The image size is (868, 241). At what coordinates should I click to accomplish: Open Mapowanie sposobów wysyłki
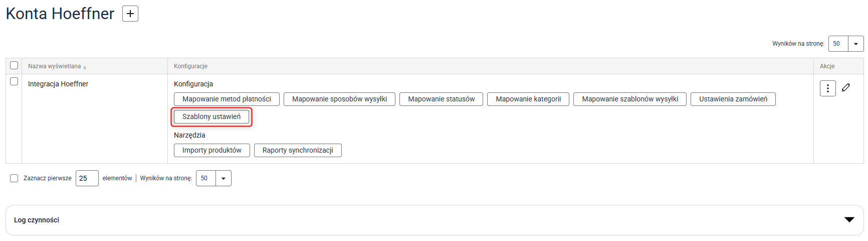[x=339, y=99]
